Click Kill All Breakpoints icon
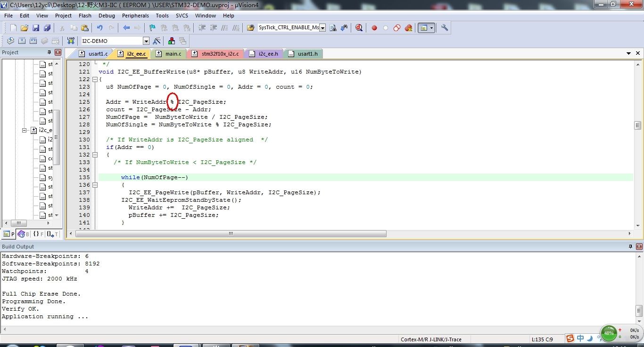This screenshot has height=347, width=644. [x=408, y=28]
